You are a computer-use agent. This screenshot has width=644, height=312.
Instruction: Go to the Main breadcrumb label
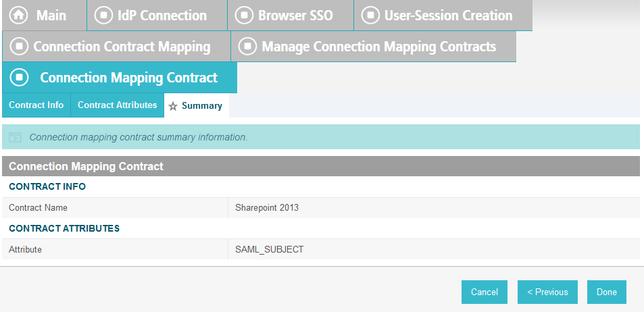tap(51, 16)
